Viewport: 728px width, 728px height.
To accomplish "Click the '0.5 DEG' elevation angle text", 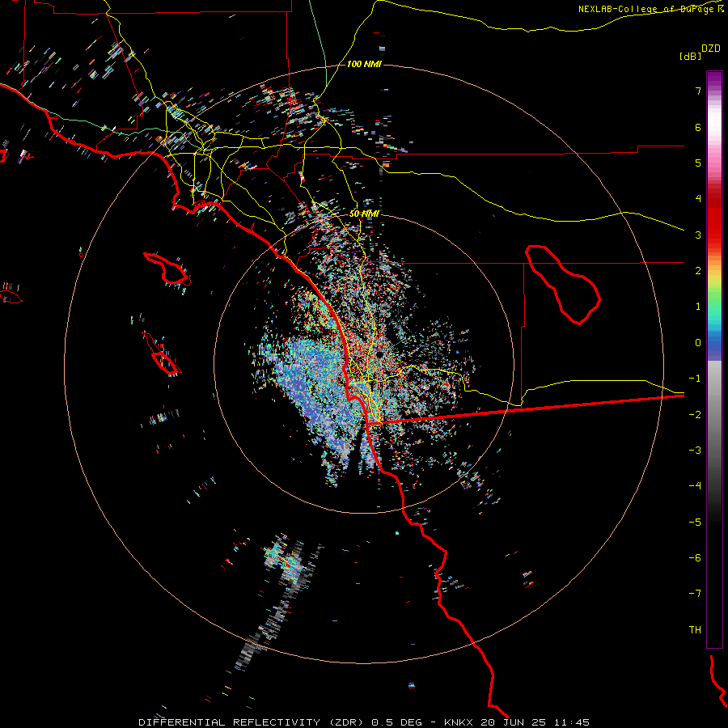I will coord(396,722).
